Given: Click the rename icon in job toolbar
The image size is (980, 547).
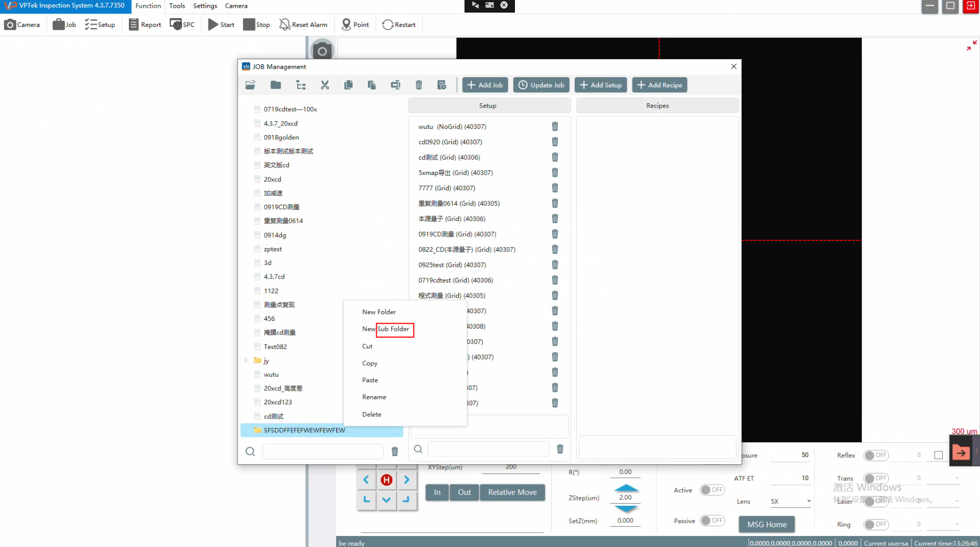Looking at the screenshot, I should point(395,85).
